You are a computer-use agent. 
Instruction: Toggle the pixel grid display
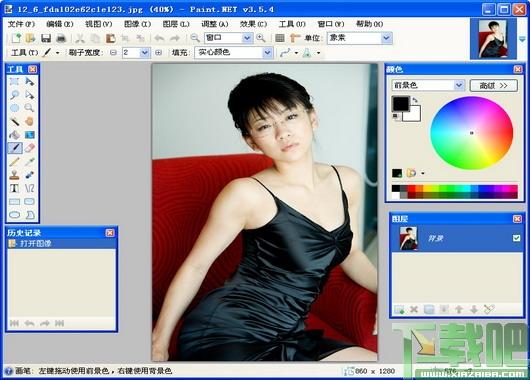[x=280, y=38]
